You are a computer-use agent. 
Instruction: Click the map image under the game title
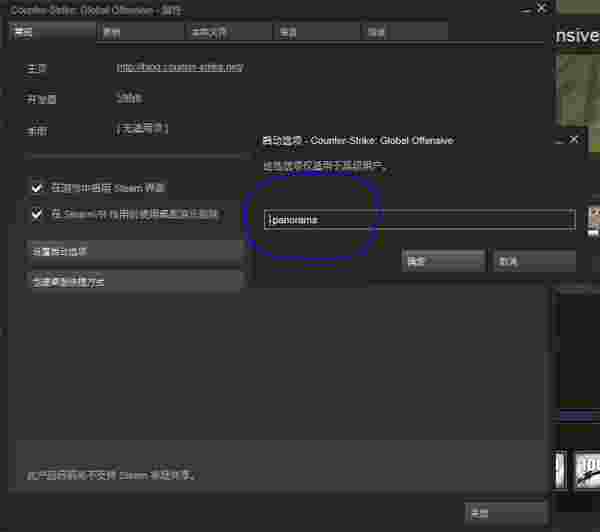pyautogui.click(x=578, y=100)
